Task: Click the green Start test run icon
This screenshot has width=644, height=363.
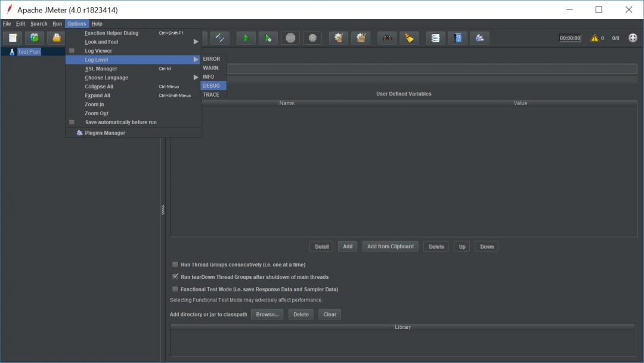Action: [246, 38]
